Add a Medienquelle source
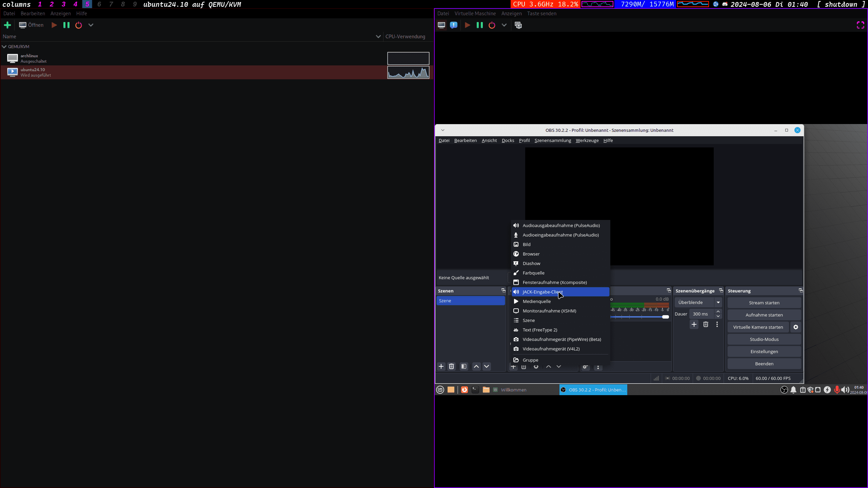The height and width of the screenshot is (488, 868). (x=560, y=301)
